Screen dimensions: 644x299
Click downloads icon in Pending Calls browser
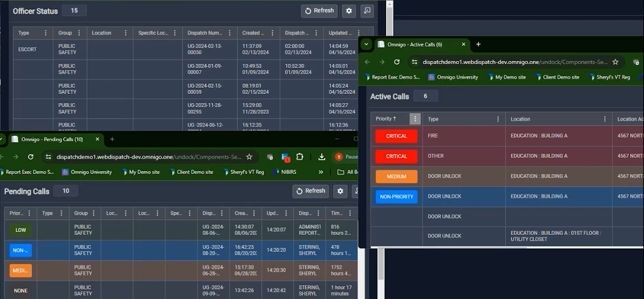[x=322, y=157]
